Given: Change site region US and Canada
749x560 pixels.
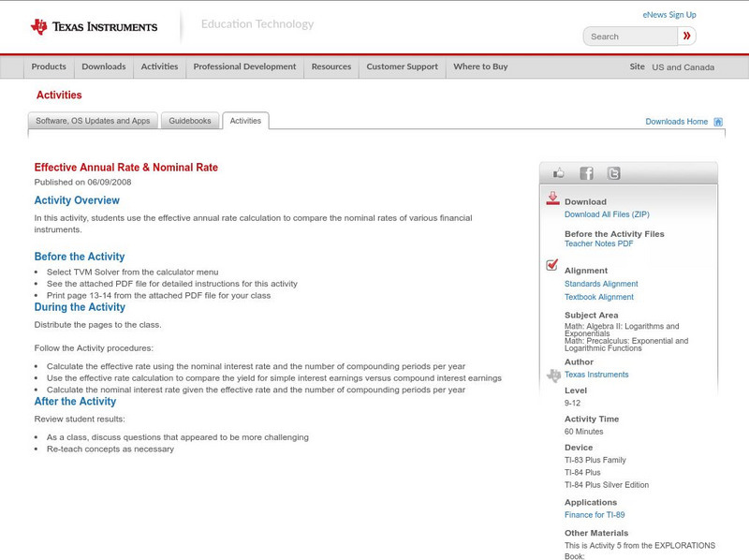Looking at the screenshot, I should click(x=683, y=66).
